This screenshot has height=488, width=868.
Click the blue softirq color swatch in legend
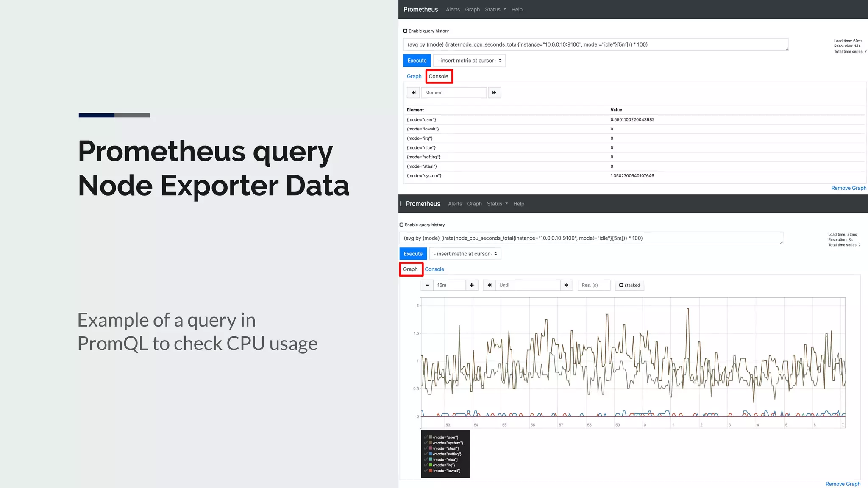pyautogui.click(x=431, y=454)
